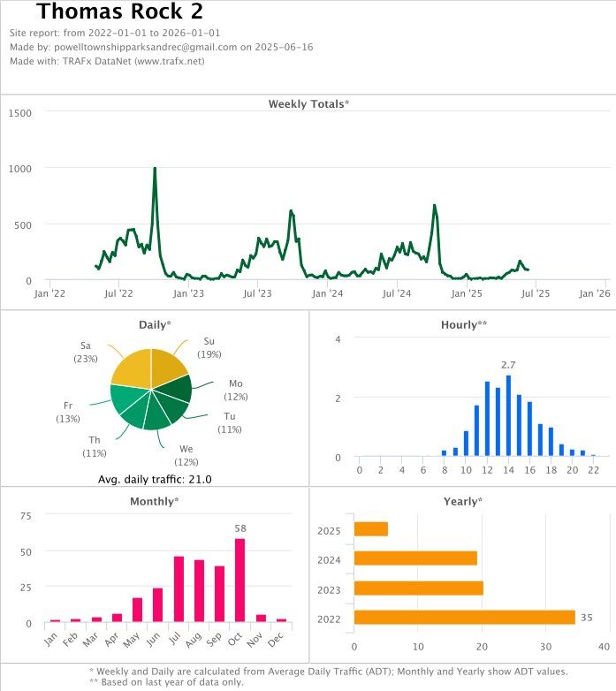The height and width of the screenshot is (691, 616).
Task: Click the highest peak on the Weekly Totals line
Action: 155,170
